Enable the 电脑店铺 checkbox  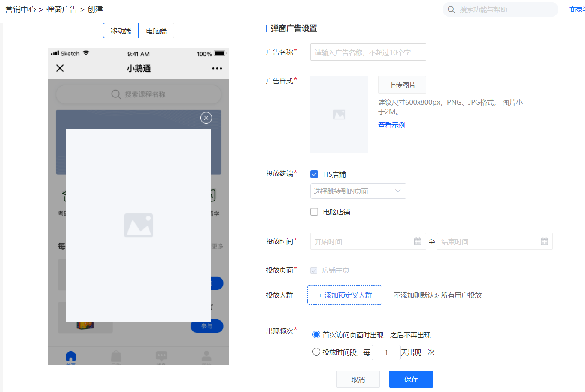click(x=314, y=212)
